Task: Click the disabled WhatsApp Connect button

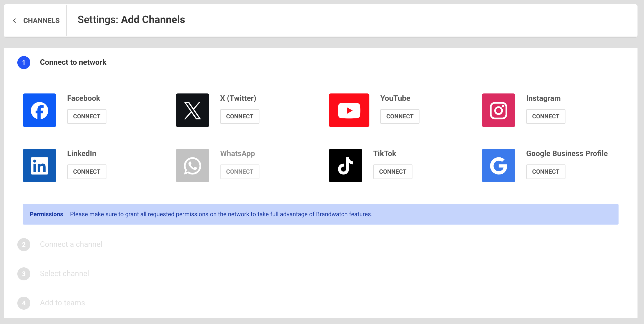Action: (x=240, y=172)
